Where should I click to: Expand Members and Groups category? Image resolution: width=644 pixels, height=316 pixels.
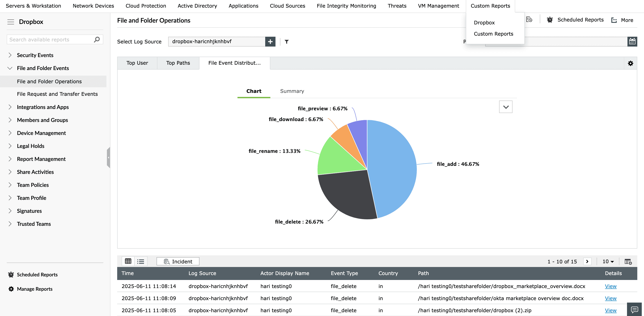[x=10, y=120]
